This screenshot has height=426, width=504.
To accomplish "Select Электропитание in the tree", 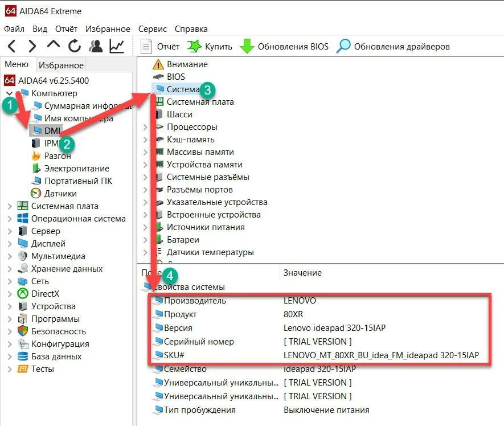I will (x=76, y=169).
